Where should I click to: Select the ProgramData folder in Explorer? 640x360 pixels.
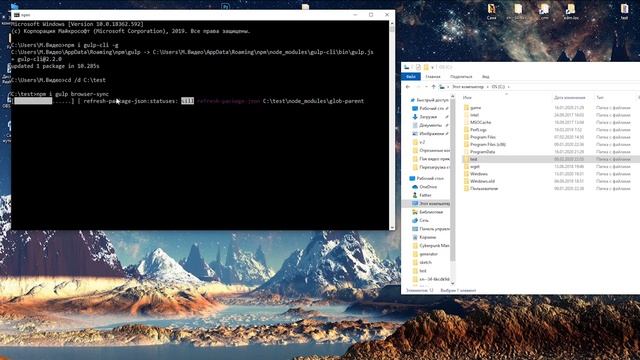pyautogui.click(x=482, y=152)
